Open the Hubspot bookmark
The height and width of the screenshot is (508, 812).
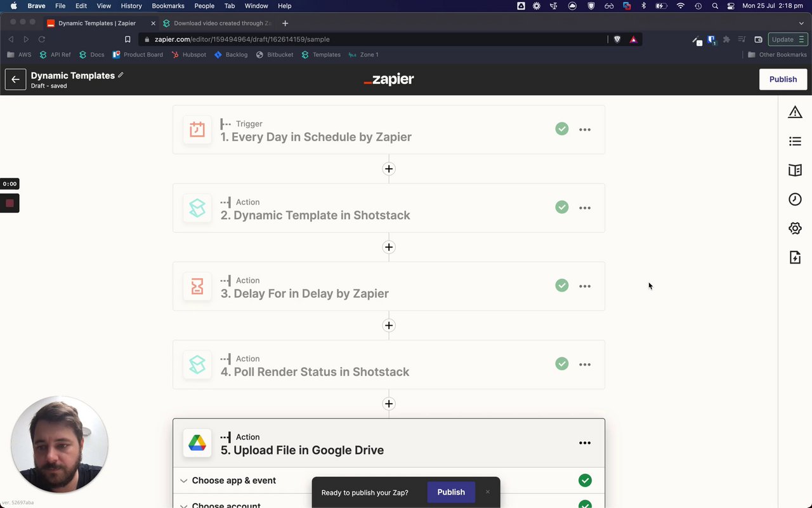tap(188, 55)
